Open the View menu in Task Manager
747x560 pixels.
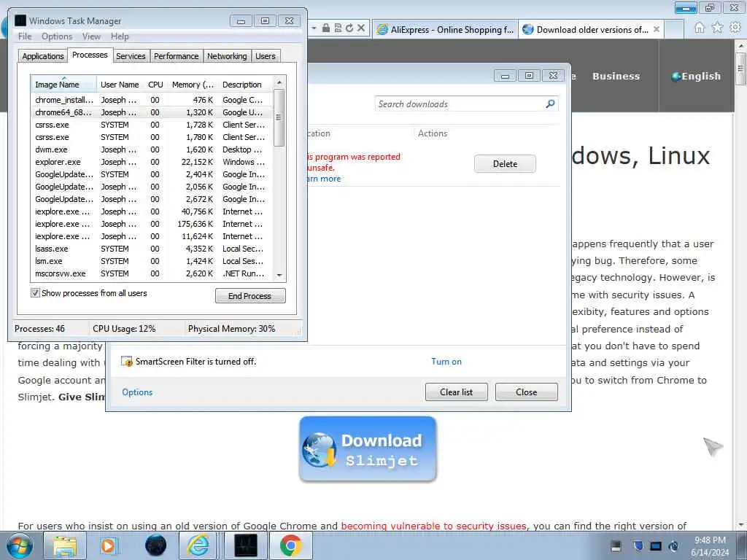pyautogui.click(x=91, y=36)
